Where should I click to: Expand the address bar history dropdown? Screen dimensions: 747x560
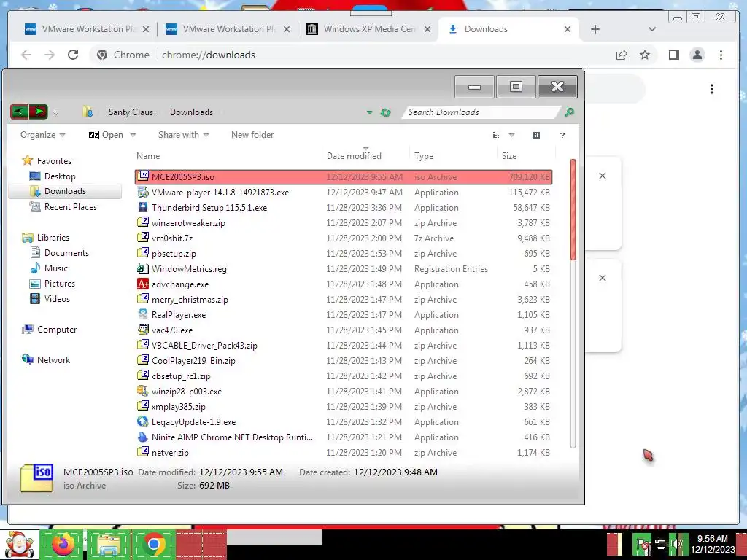pyautogui.click(x=369, y=113)
